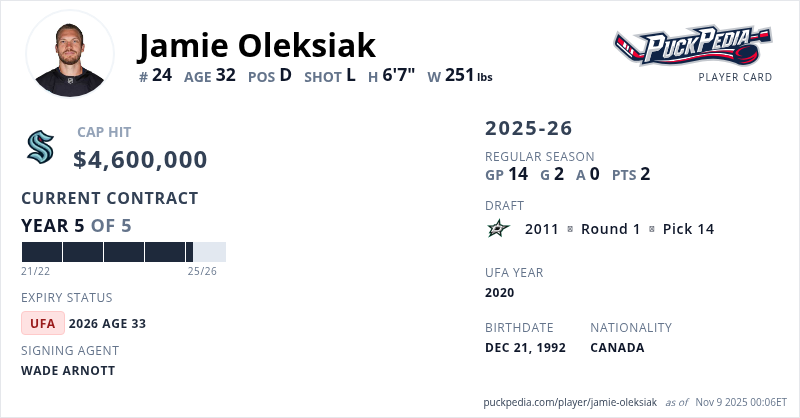Click the Dec 21, 1992 birthdate value
This screenshot has height=418, width=800.
tap(525, 348)
